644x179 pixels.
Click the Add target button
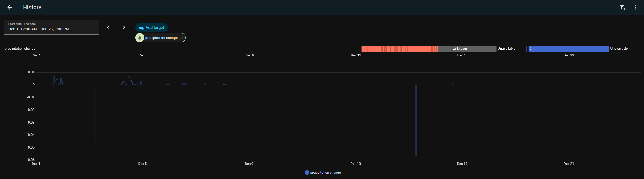[x=152, y=28]
